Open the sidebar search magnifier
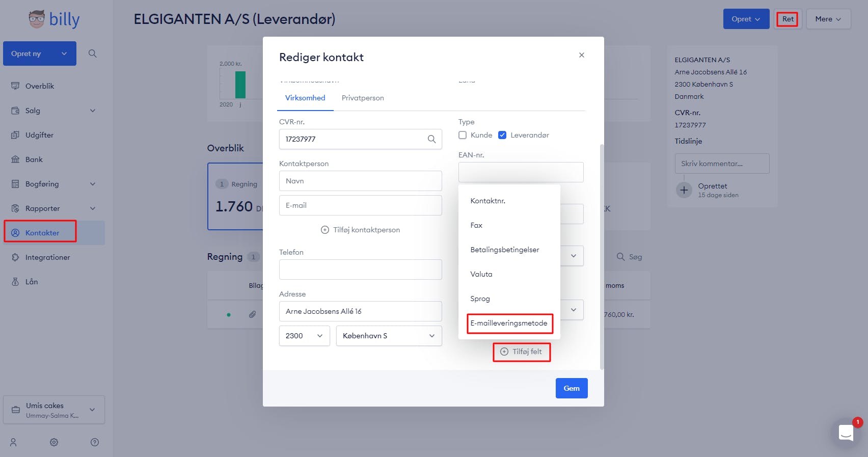Screen dimensions: 868x457 (92, 53)
